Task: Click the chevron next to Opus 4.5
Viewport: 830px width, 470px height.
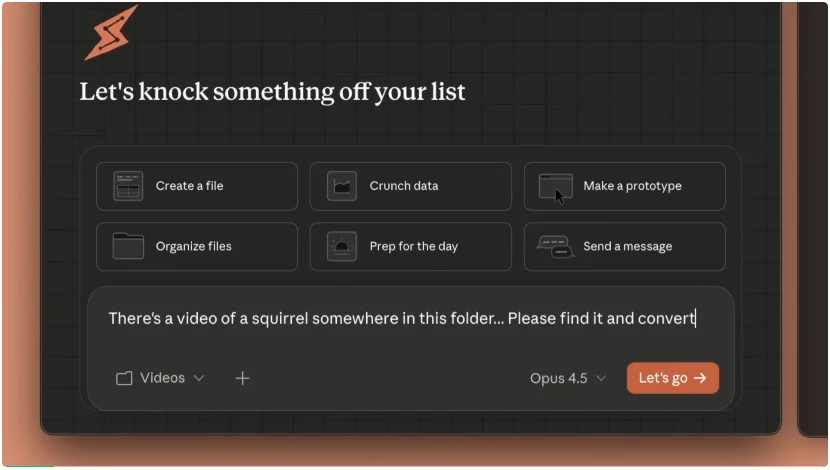Action: coord(601,378)
